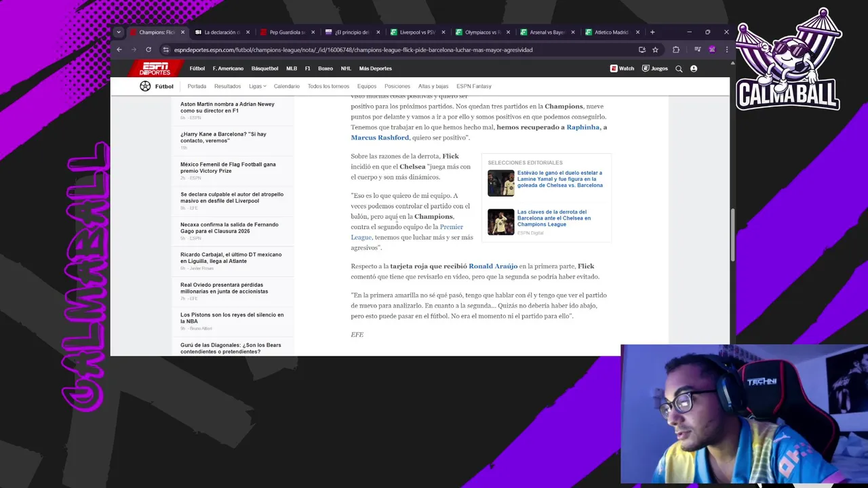Expand the Ligas dropdown
The image size is (868, 488).
pos(257,86)
